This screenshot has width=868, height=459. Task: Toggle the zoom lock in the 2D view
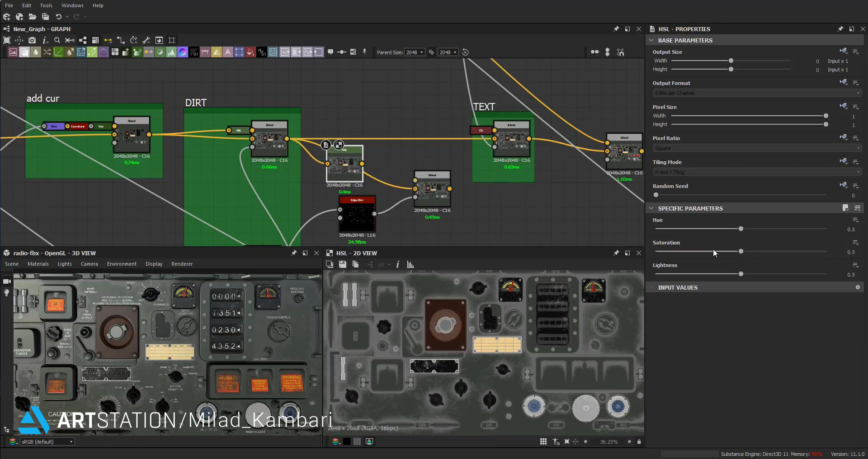click(x=639, y=441)
